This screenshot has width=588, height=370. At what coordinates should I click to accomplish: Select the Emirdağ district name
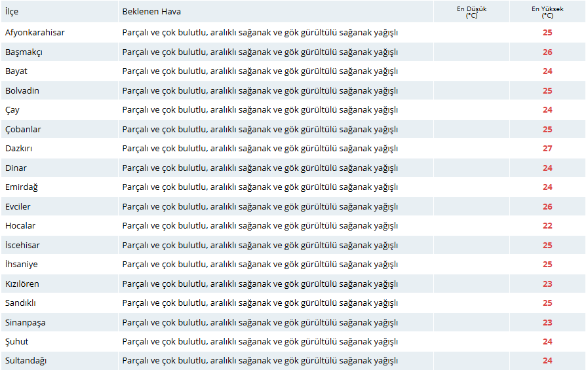pyautogui.click(x=22, y=187)
